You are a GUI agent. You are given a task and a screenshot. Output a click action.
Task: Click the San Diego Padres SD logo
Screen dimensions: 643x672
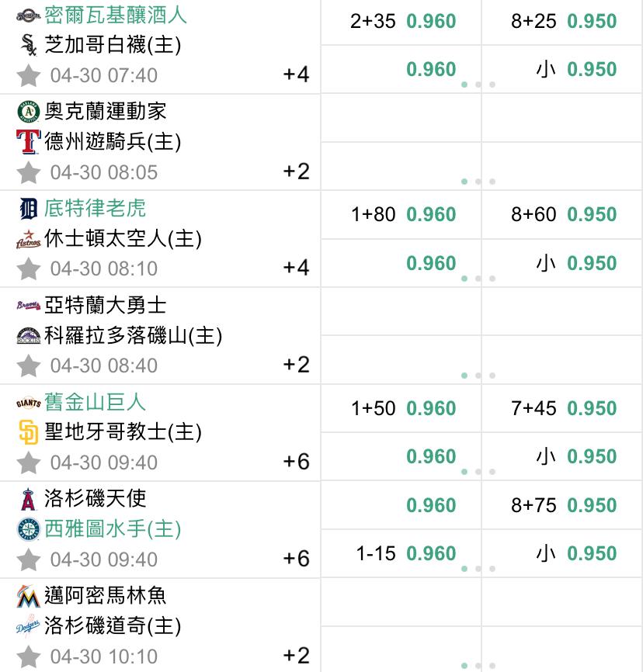tap(29, 432)
